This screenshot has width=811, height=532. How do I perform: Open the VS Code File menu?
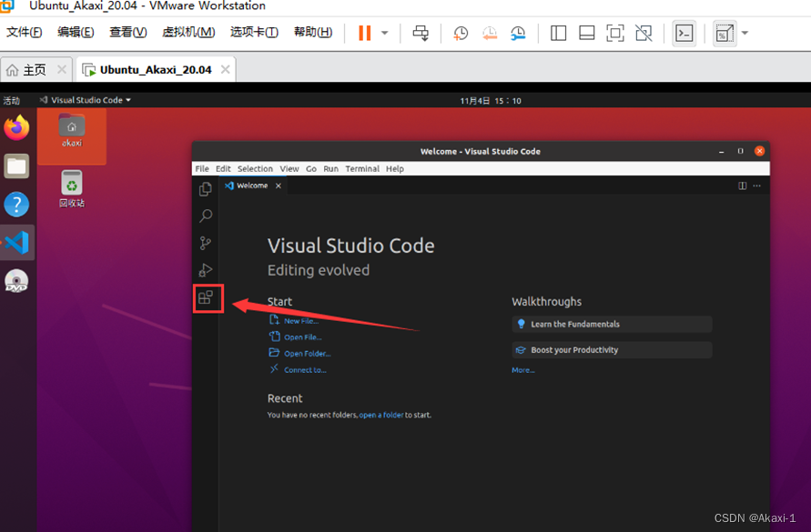click(x=202, y=168)
